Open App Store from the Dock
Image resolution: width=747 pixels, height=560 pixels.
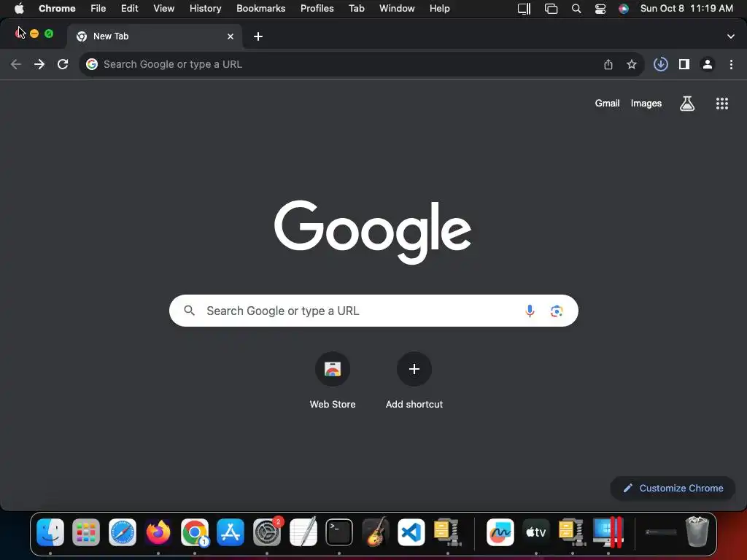point(231,532)
